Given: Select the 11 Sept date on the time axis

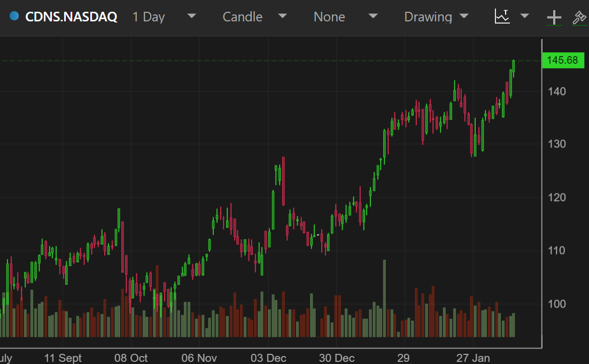Looking at the screenshot, I should tap(63, 358).
